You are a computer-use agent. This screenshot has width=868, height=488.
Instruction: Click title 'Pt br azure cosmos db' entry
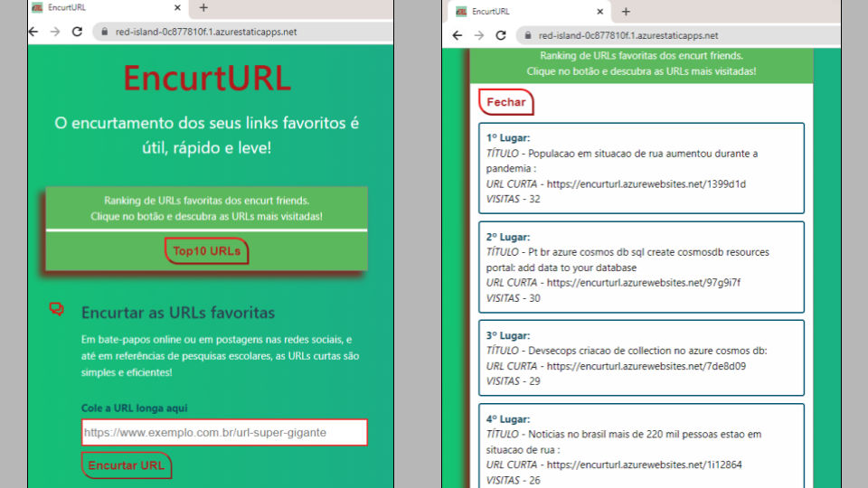click(627, 259)
